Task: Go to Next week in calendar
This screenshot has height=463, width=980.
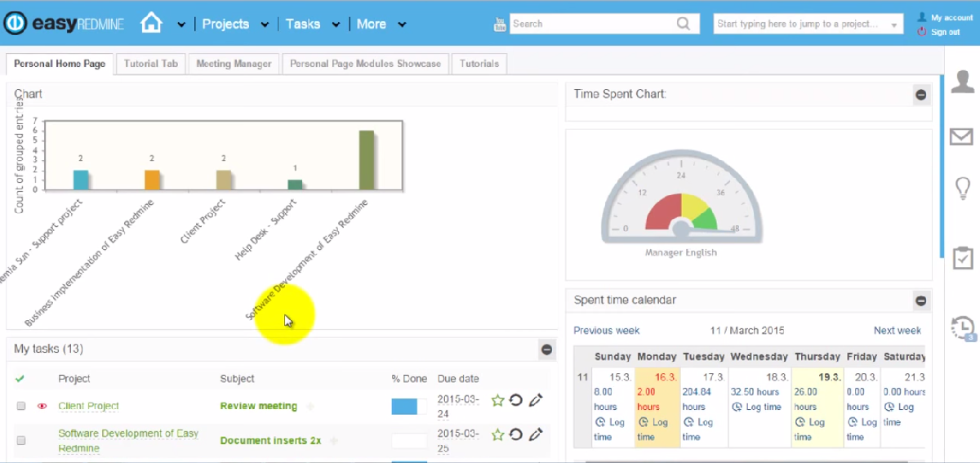Action: point(898,331)
